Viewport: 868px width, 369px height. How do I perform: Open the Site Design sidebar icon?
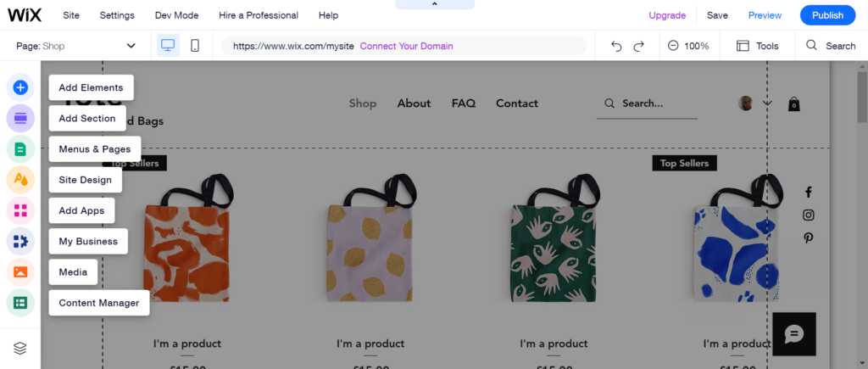pyautogui.click(x=20, y=180)
